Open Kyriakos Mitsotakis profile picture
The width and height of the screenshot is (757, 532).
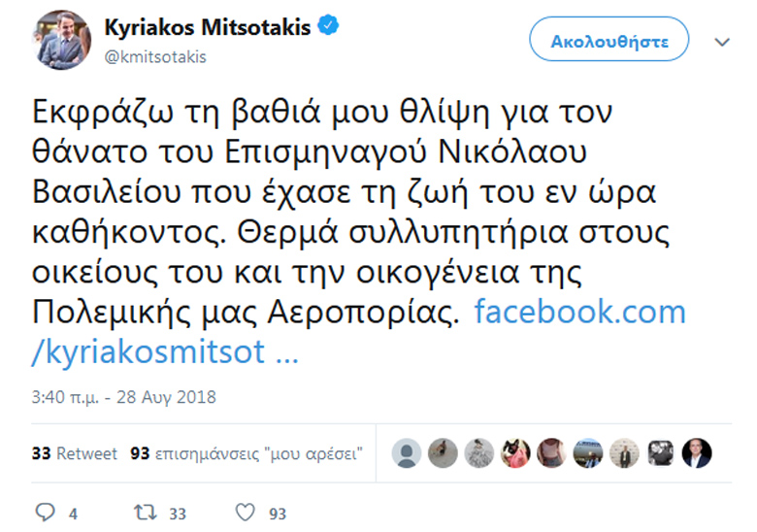click(61, 40)
